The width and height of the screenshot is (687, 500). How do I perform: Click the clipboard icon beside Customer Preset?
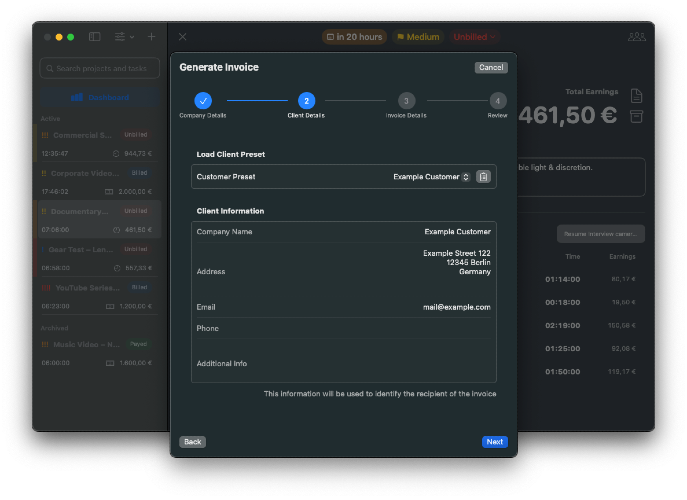click(483, 177)
